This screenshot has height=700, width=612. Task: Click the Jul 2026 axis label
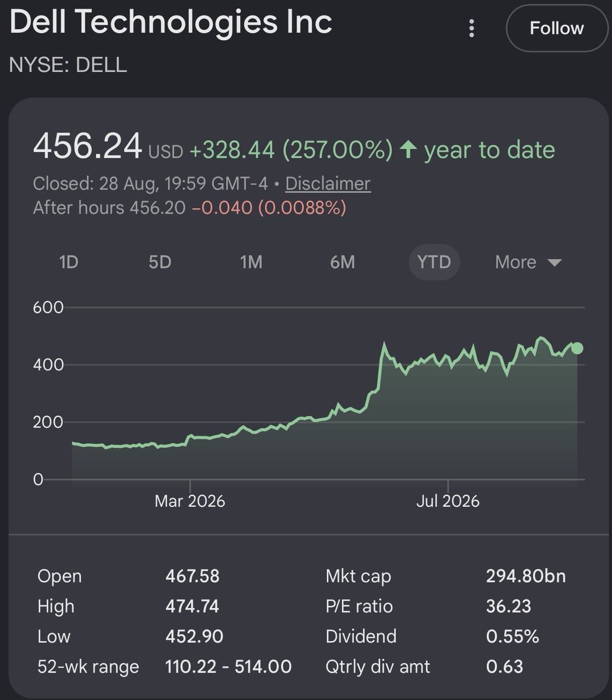448,501
